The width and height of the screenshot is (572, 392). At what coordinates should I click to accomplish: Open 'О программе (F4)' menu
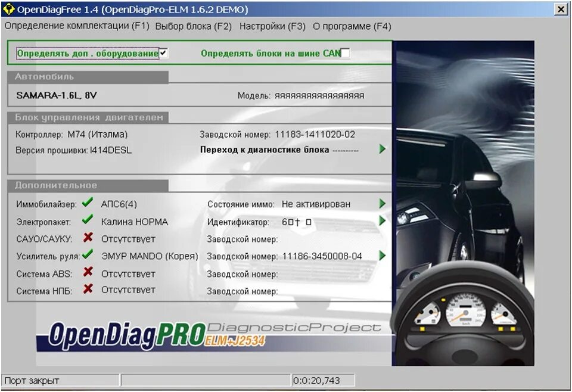(x=352, y=26)
